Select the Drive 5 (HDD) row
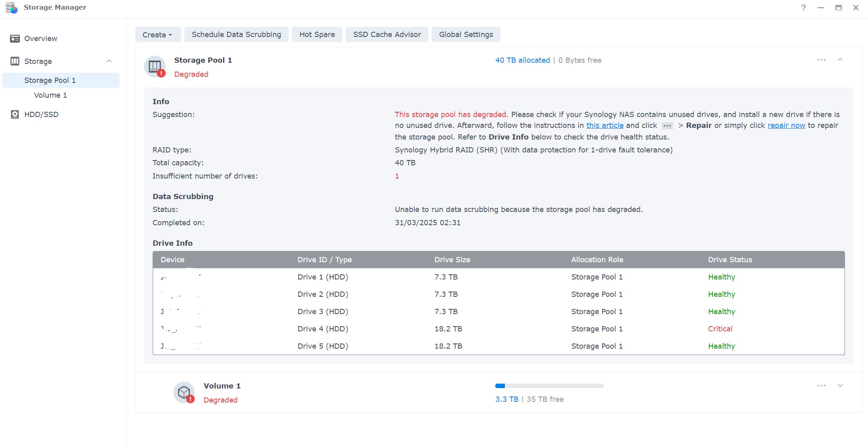The image size is (868, 446). (498, 346)
